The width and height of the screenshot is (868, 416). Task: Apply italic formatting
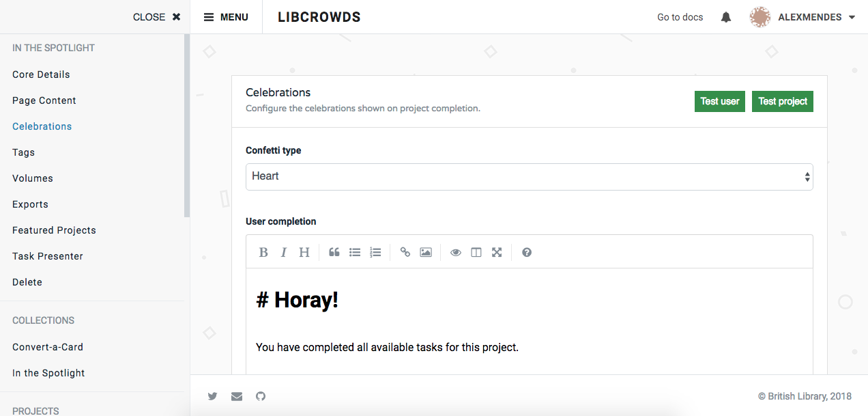(x=284, y=252)
